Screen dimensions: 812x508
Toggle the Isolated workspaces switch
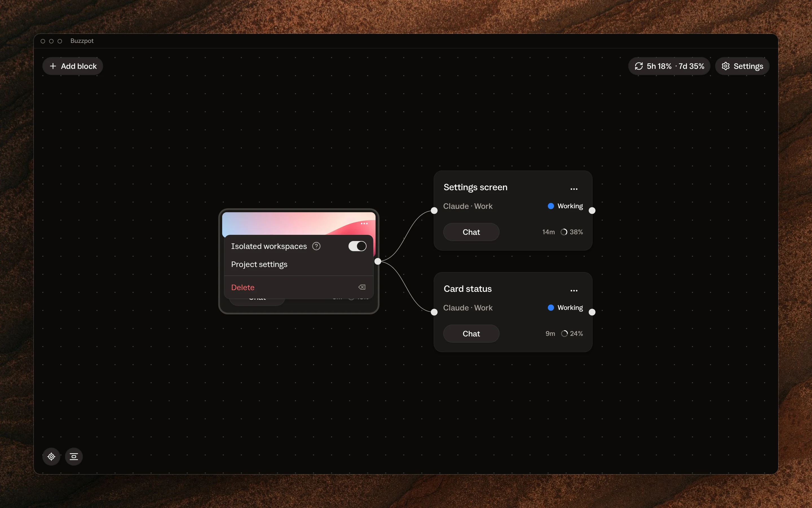357,246
